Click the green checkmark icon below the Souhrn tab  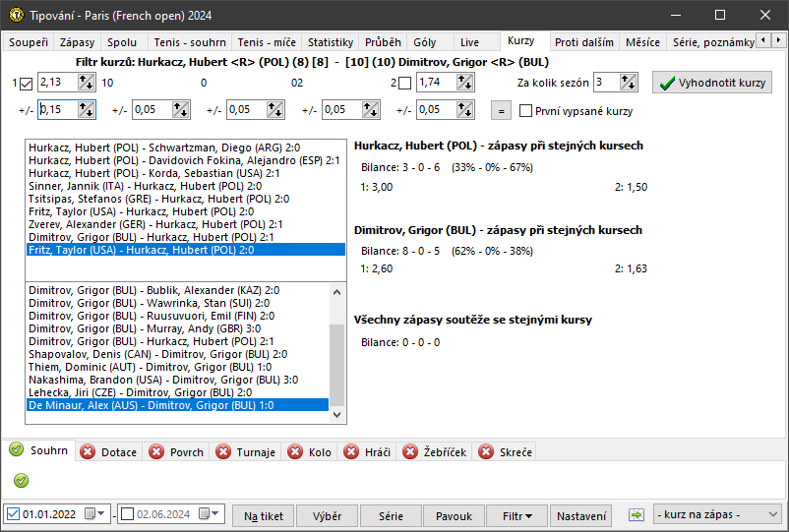[22, 480]
